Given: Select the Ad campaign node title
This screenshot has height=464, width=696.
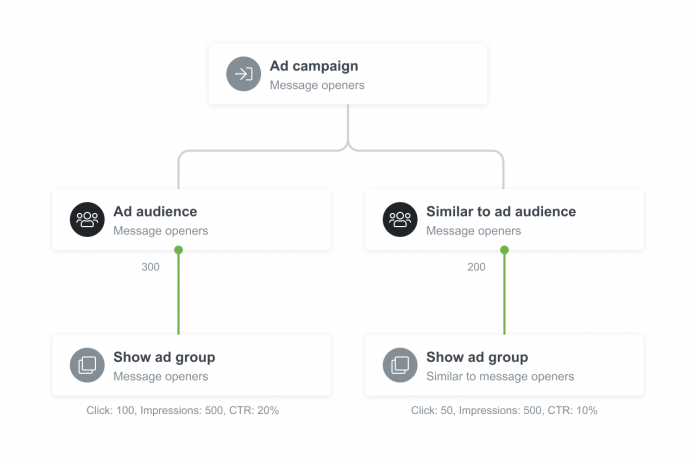Looking at the screenshot, I should [x=314, y=66].
